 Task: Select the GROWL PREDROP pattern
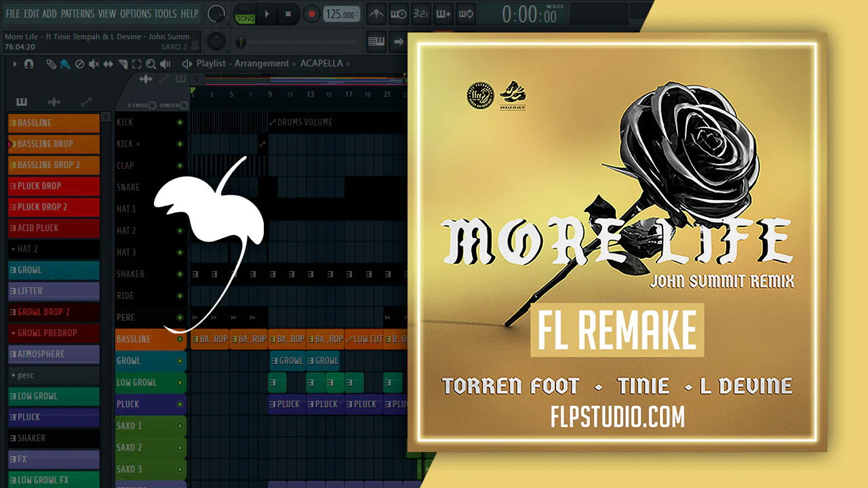click(54, 333)
